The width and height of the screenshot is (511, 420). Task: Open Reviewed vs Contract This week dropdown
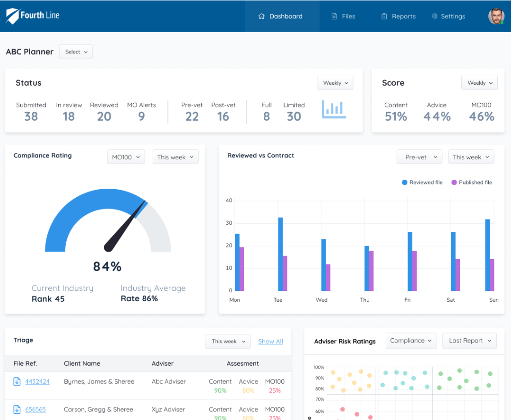tap(471, 157)
